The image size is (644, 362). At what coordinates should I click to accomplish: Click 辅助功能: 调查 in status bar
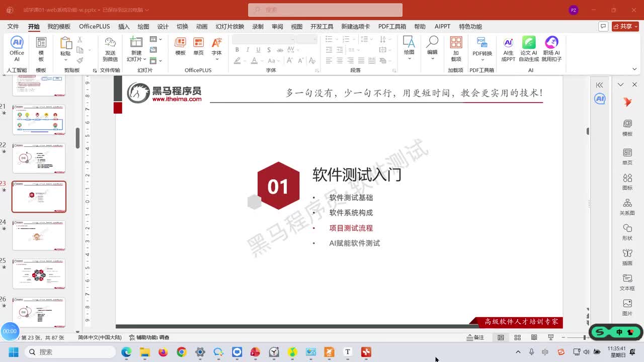click(149, 337)
